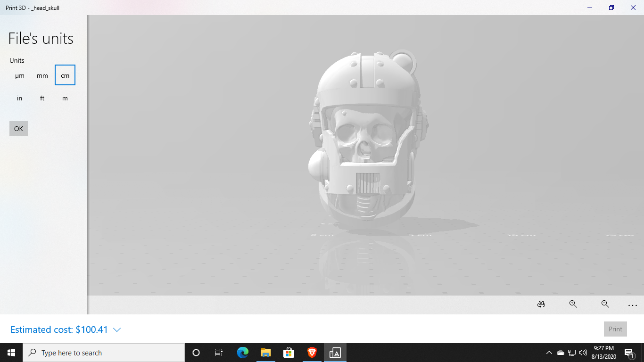Reset the 3D view camera icon
644x362 pixels.
pos(541,304)
